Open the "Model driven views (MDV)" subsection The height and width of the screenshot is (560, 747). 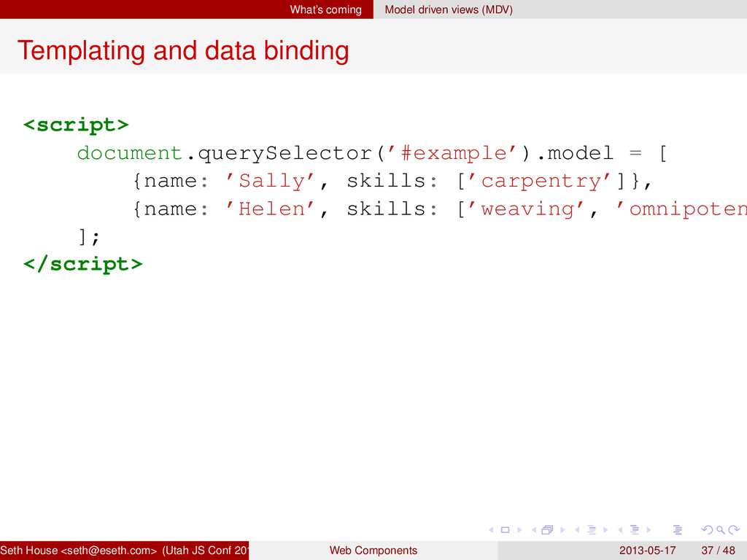pyautogui.click(x=449, y=9)
